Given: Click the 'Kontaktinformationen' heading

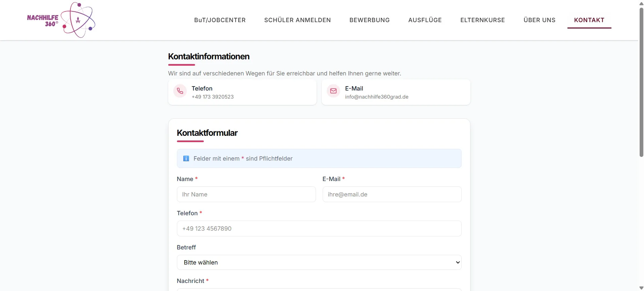Looking at the screenshot, I should tap(209, 56).
